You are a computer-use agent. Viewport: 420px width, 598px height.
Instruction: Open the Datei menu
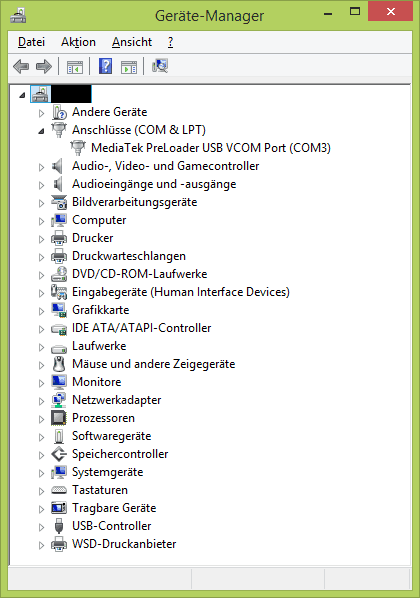point(31,42)
